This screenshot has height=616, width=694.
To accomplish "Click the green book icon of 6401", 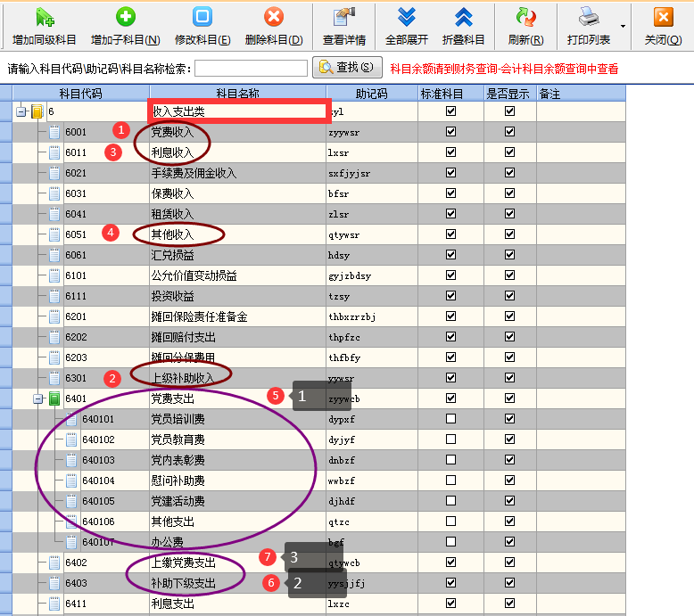I will [x=54, y=398].
